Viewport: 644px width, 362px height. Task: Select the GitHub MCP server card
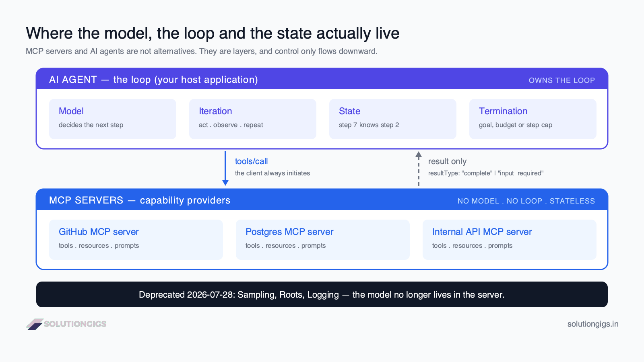point(136,240)
